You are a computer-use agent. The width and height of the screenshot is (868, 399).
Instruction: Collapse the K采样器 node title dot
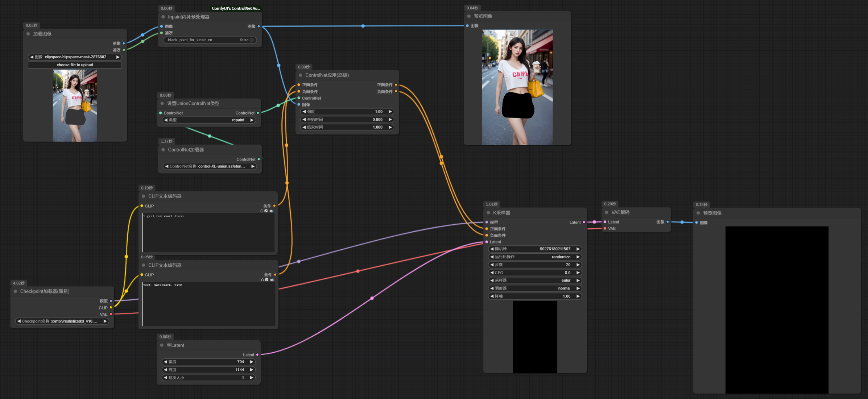pyautogui.click(x=488, y=213)
